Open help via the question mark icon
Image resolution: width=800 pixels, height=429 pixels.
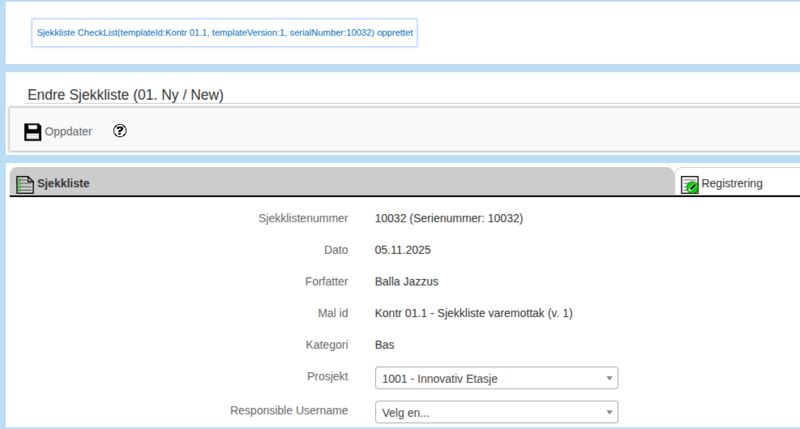point(120,131)
